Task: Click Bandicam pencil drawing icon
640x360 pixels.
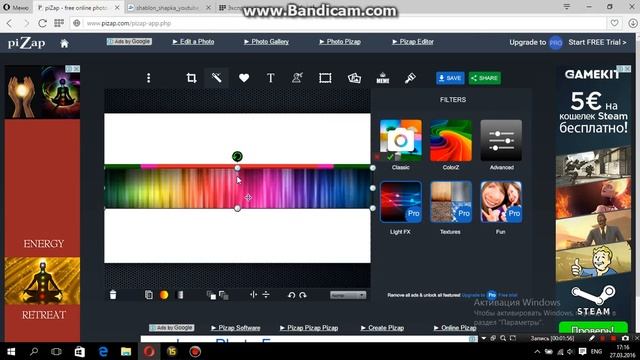Action: click(x=592, y=338)
